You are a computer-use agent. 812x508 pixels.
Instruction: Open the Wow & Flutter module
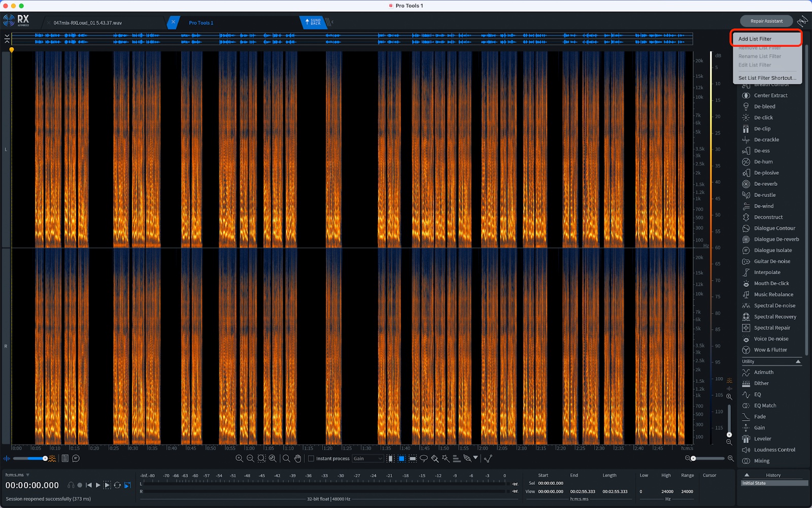pos(769,350)
